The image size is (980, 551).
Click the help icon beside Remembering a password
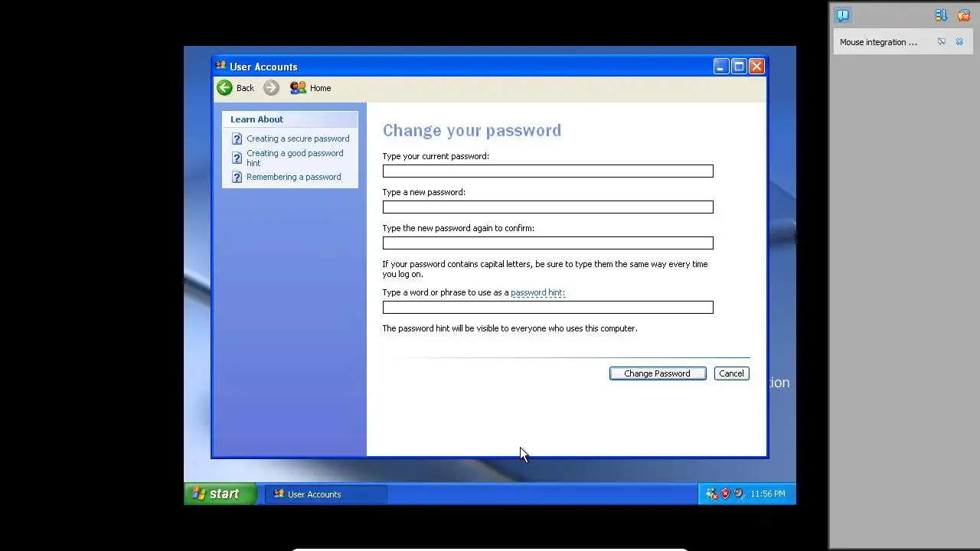click(237, 178)
